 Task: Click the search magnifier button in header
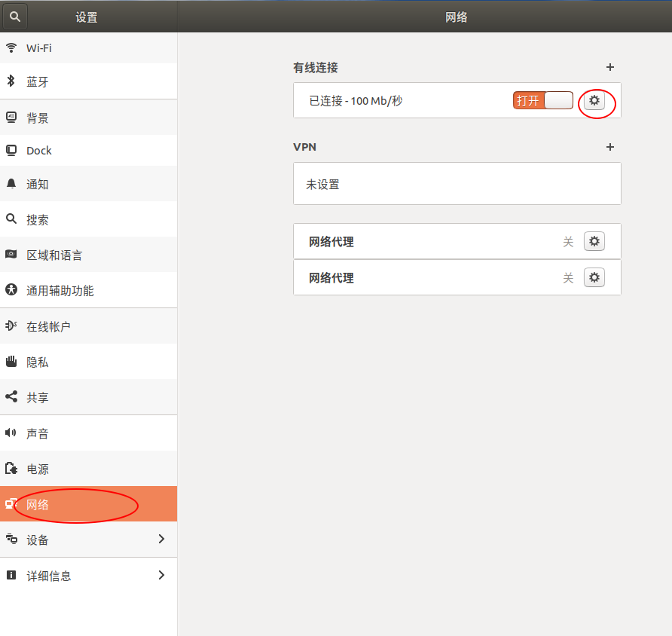pos(15,17)
